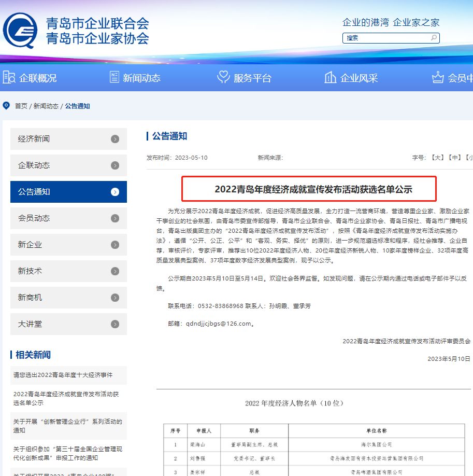Click publish date 2023-05-10

click(x=191, y=158)
